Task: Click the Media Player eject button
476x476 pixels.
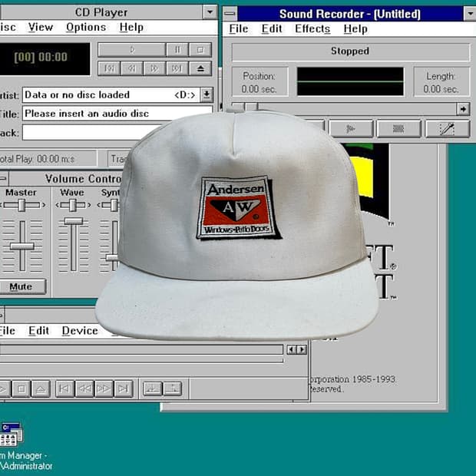Action: [x=41, y=388]
